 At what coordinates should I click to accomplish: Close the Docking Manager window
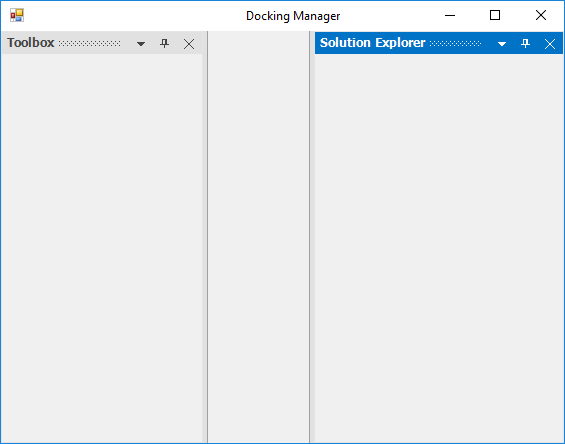(x=541, y=15)
